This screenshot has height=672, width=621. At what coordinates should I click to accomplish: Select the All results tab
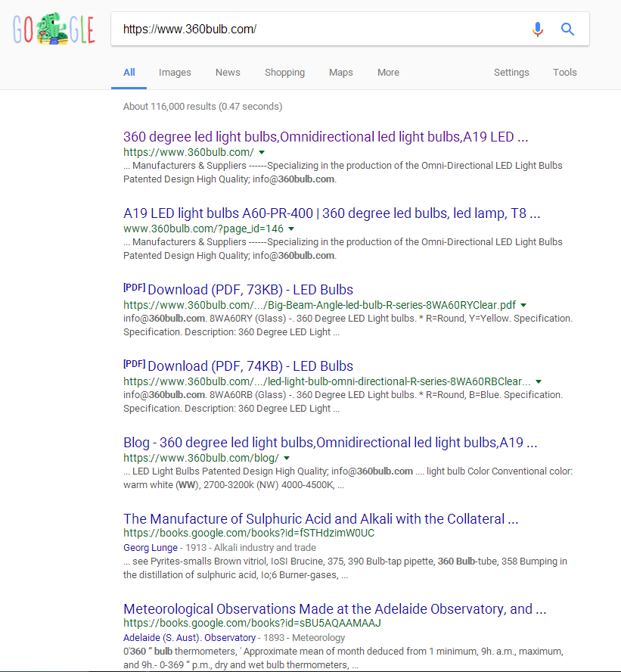(129, 73)
